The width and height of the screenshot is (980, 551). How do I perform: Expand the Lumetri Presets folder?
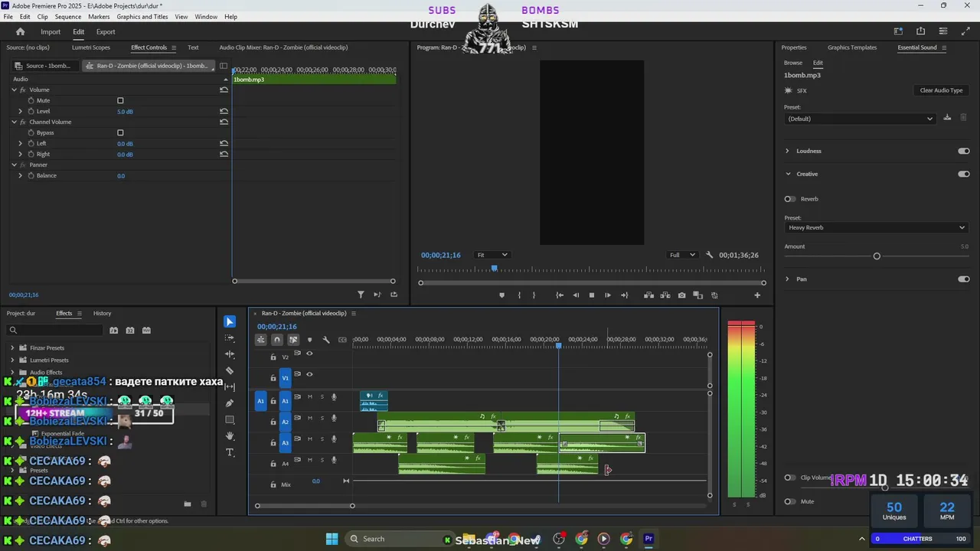(12, 360)
